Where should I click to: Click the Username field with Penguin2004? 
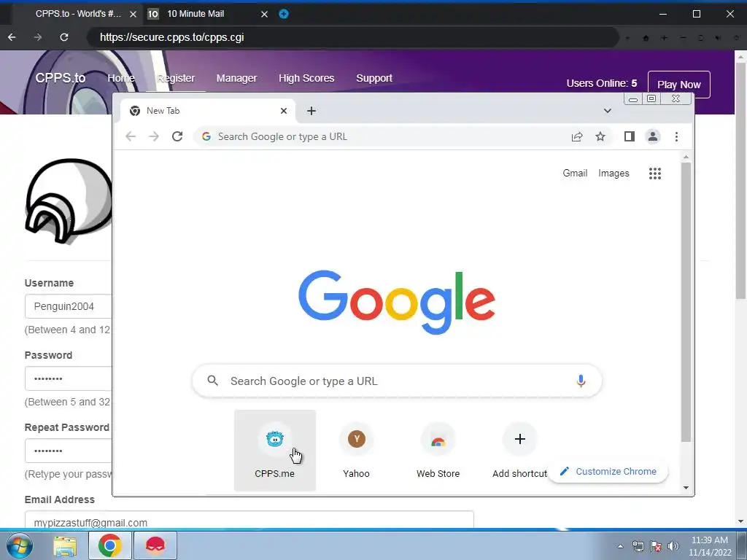coord(68,306)
